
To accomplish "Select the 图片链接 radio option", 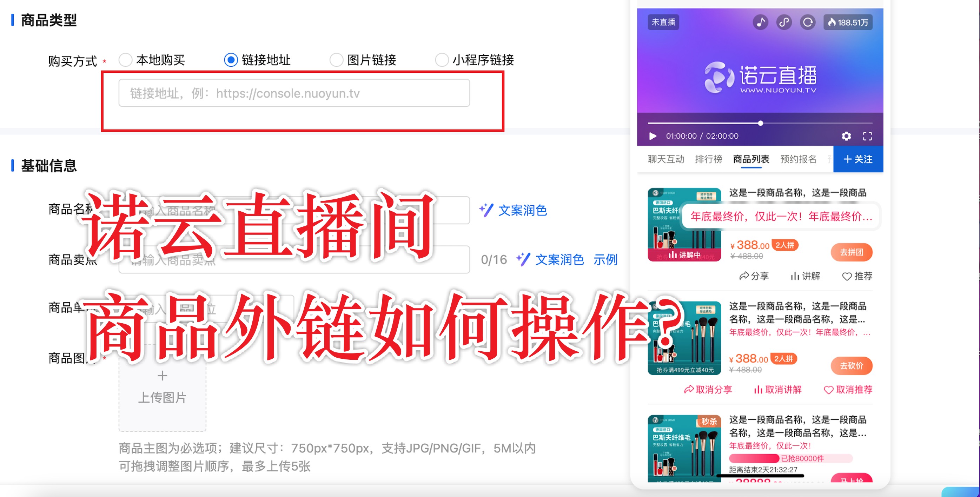I will [336, 60].
